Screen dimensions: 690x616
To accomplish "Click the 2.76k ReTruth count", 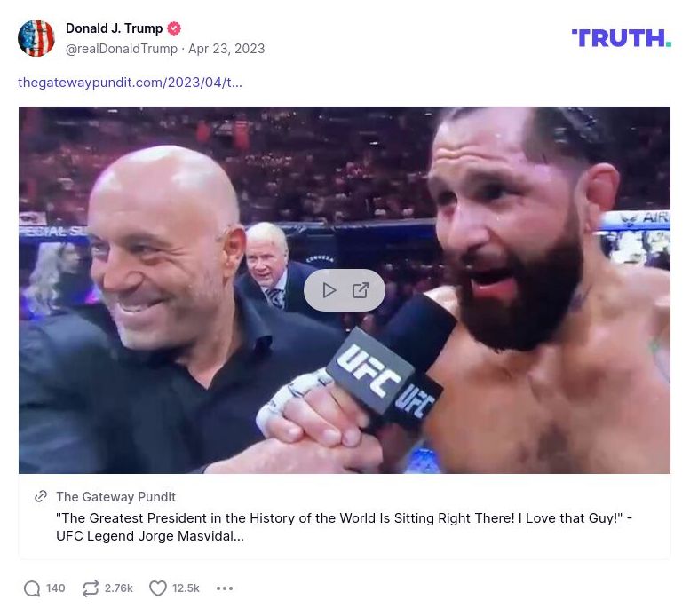I will click(119, 588).
